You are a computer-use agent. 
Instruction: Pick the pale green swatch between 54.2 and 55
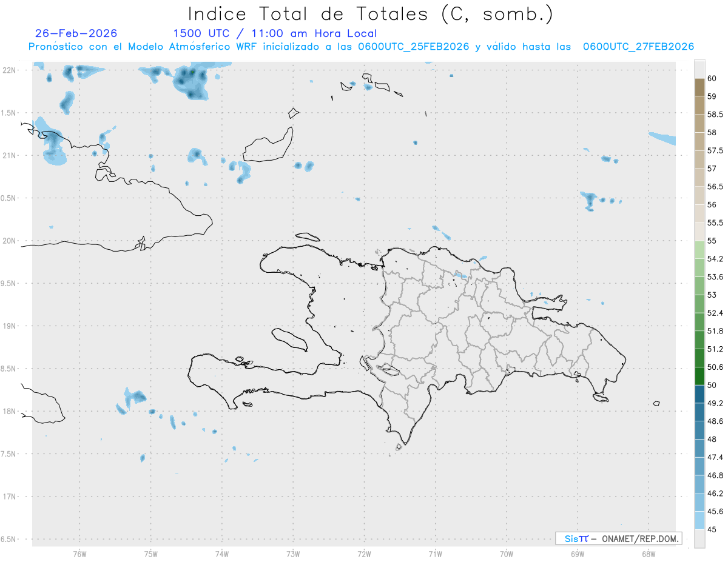699,250
